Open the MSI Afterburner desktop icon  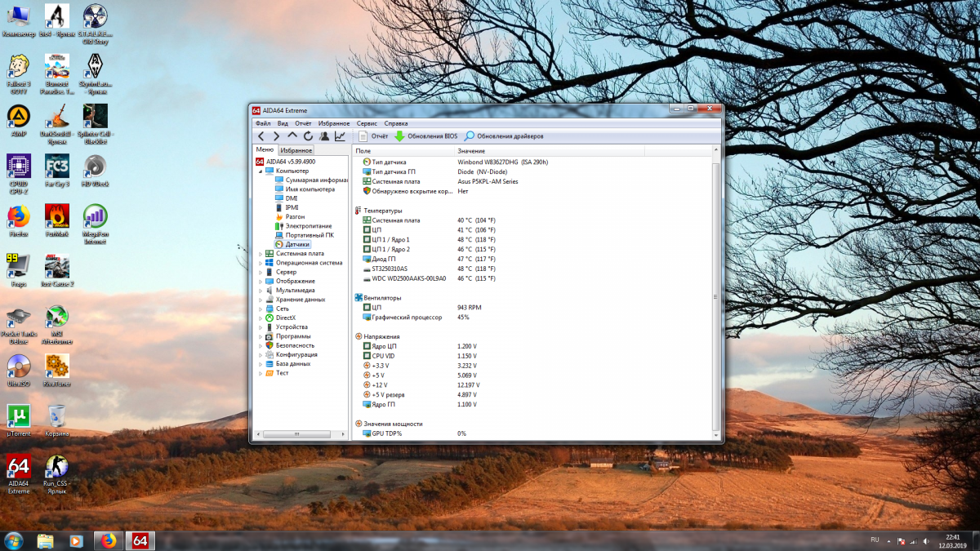pyautogui.click(x=57, y=318)
